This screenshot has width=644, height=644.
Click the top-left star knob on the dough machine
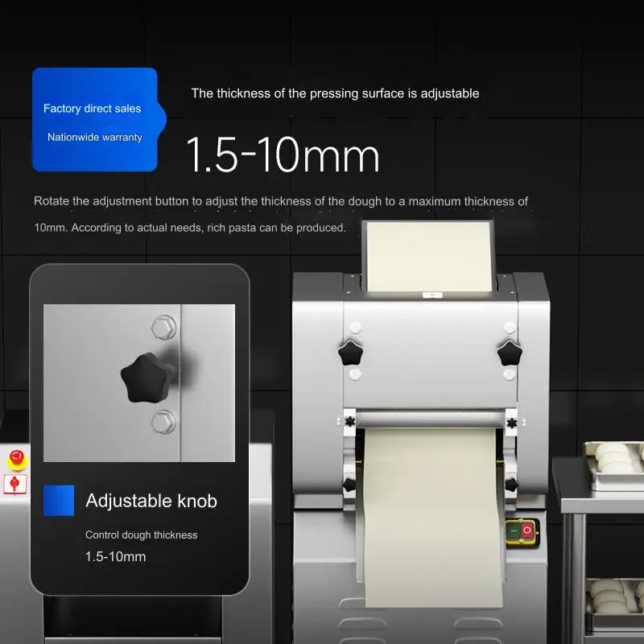pos(350,353)
